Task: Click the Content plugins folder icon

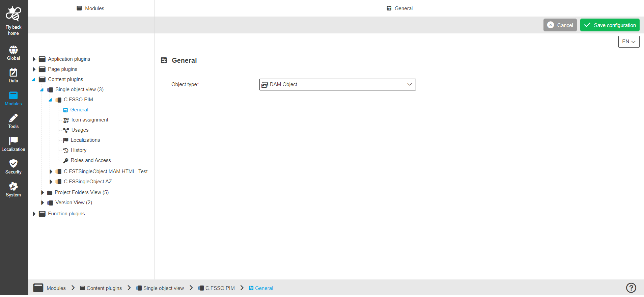Action: (42, 79)
